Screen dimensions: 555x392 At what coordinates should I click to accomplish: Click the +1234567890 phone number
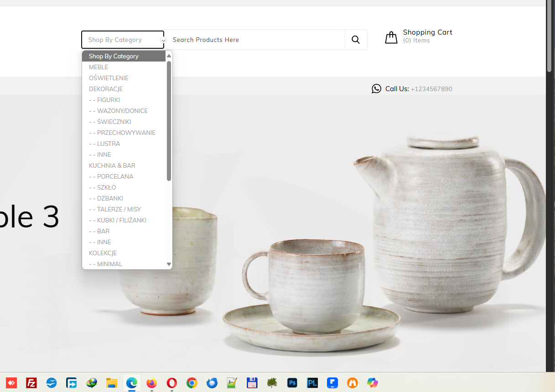click(x=431, y=89)
